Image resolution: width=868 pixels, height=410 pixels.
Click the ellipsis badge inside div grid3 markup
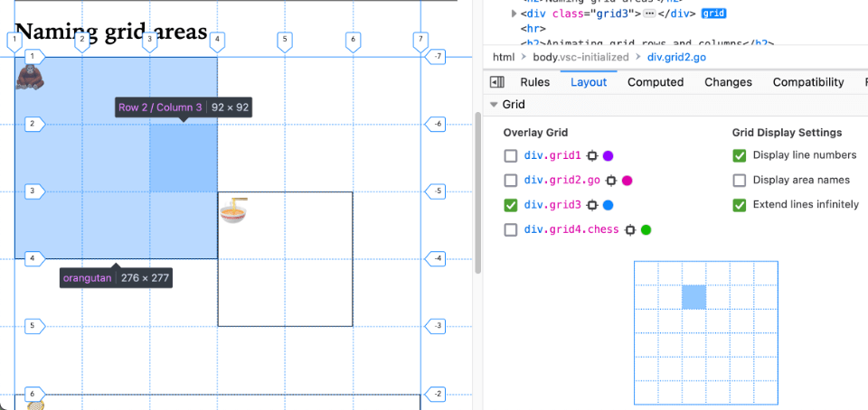pos(649,14)
